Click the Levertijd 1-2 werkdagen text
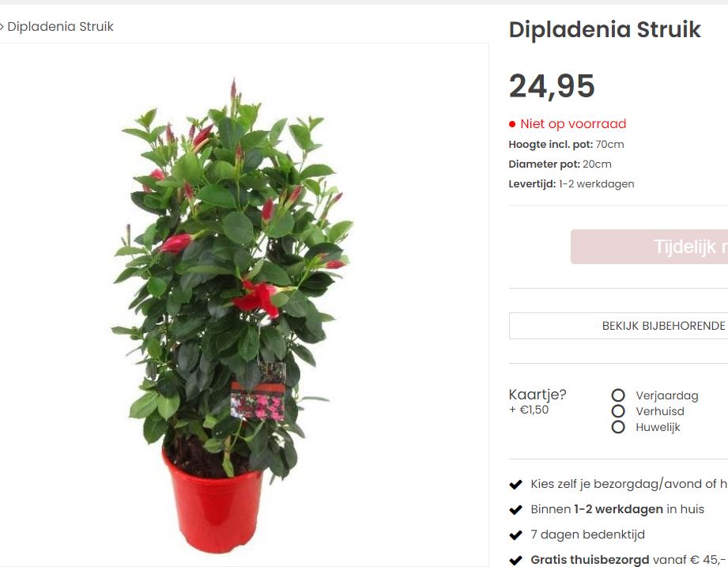This screenshot has height=567, width=728. (x=571, y=184)
